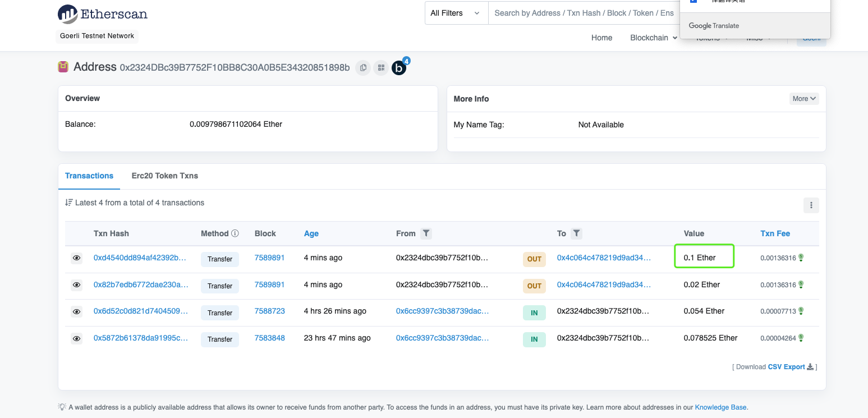This screenshot has width=868, height=418.
Task: Select the balance 0.009798671102064 Ether text
Action: [x=236, y=124]
